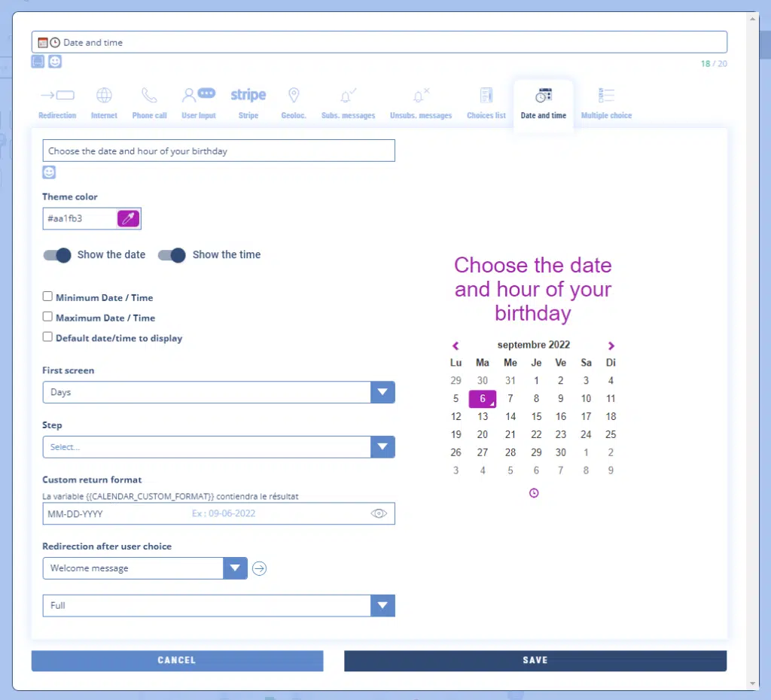Enable the Minimum Date / Time checkbox
Viewport: 771px width, 700px height.
(x=47, y=297)
